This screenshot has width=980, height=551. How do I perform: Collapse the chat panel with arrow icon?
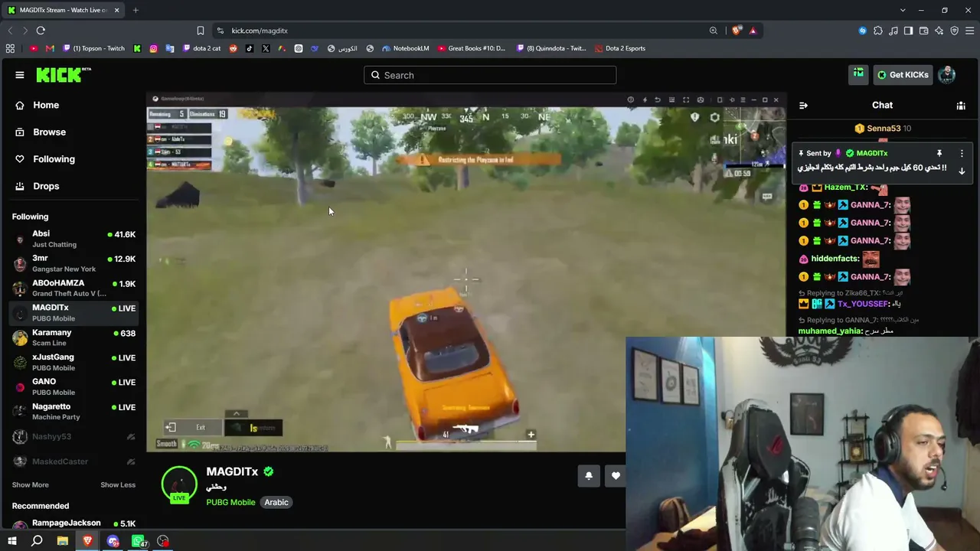click(x=803, y=106)
